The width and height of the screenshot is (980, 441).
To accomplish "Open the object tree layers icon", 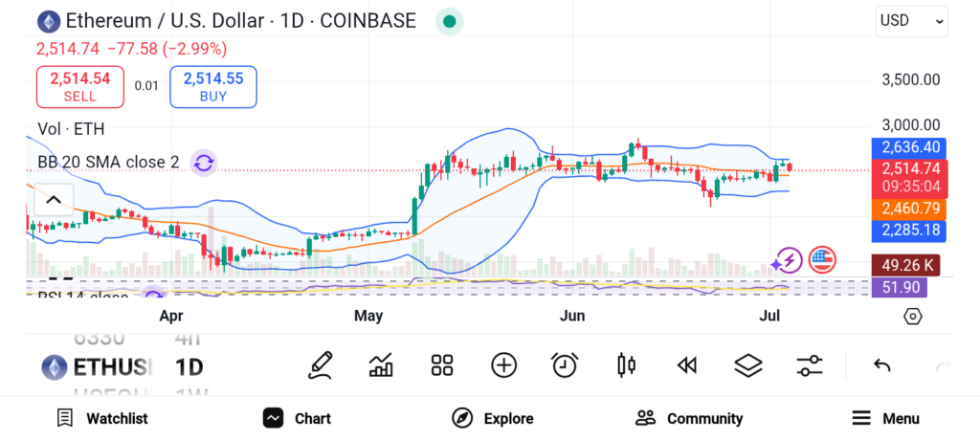I will point(747,364).
